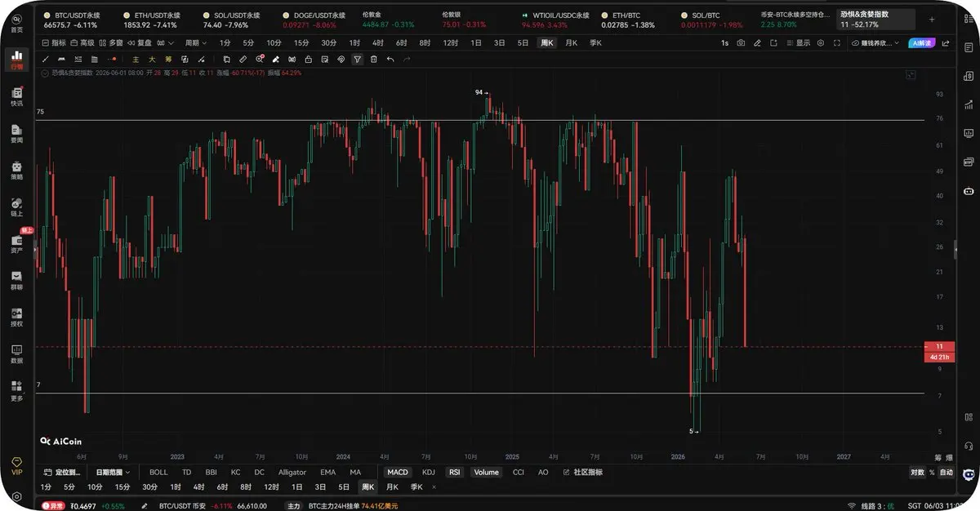
Task: Toggle EMA indicator
Action: tap(327, 472)
